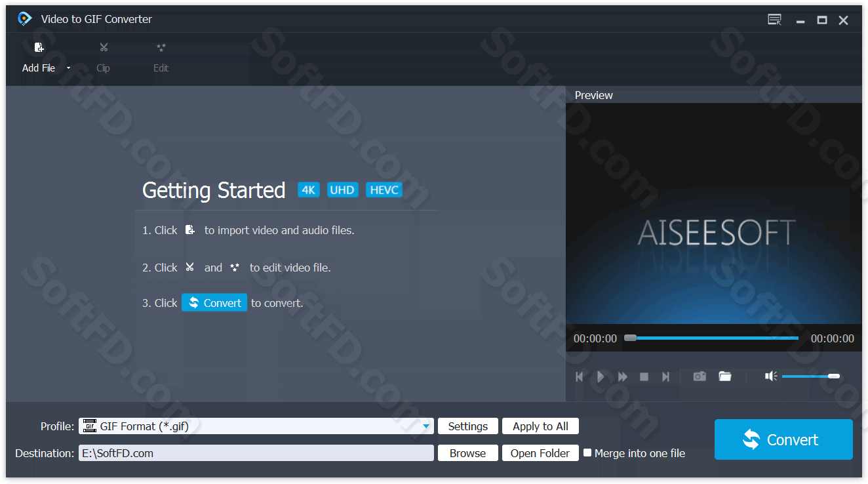This screenshot has height=484, width=868.
Task: Click the Destination path field
Action: pos(256,453)
